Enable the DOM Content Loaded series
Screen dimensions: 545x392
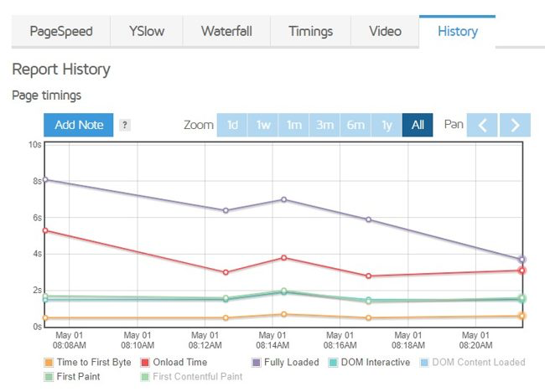pos(473,363)
